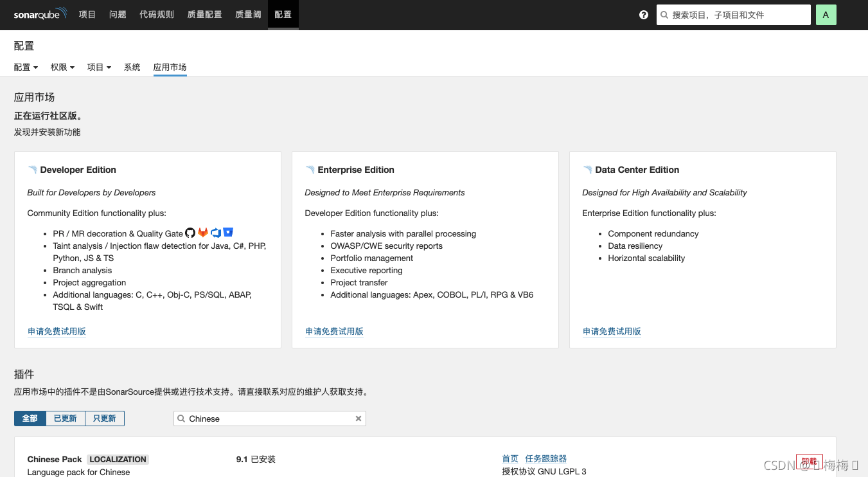Viewport: 868px width, 477px height.
Task: Open the help question mark icon
Action: 644,15
